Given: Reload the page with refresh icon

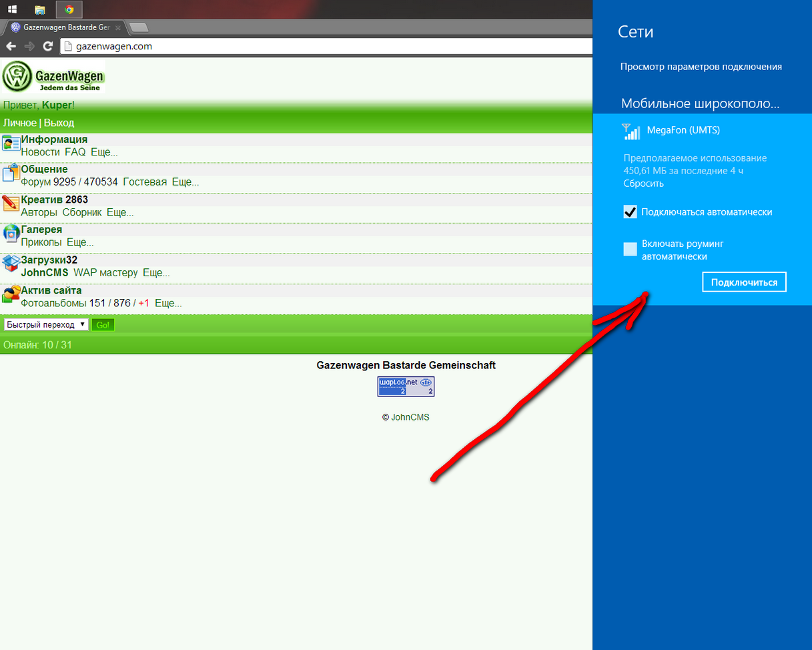Looking at the screenshot, I should point(47,46).
